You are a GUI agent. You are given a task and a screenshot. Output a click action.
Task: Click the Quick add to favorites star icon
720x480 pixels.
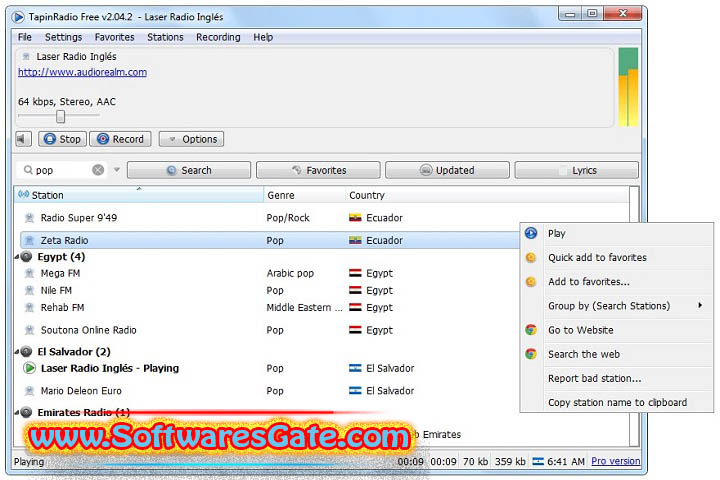click(x=531, y=257)
